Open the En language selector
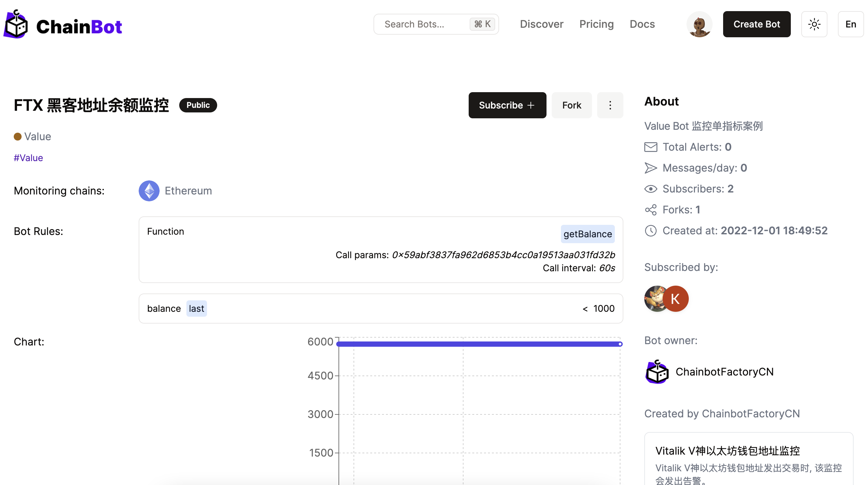868x485 pixels. tap(850, 24)
